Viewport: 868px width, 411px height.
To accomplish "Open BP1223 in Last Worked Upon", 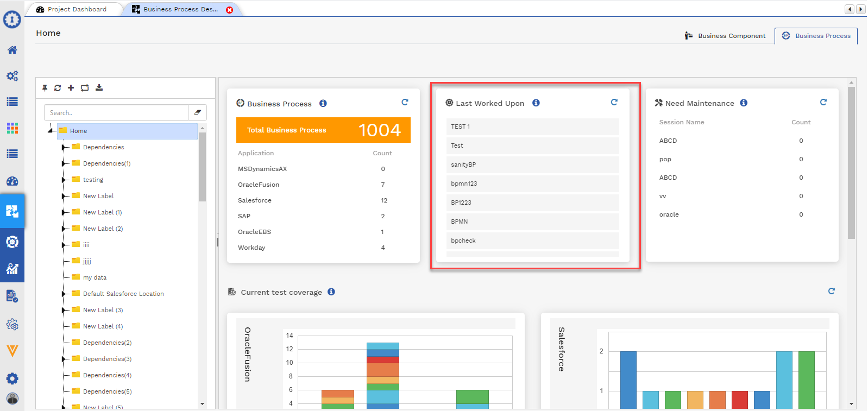I will [532, 203].
